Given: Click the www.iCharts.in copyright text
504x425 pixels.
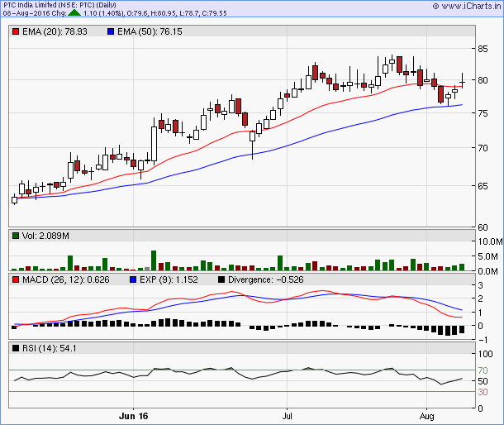Looking at the screenshot, I should pyautogui.click(x=467, y=6).
